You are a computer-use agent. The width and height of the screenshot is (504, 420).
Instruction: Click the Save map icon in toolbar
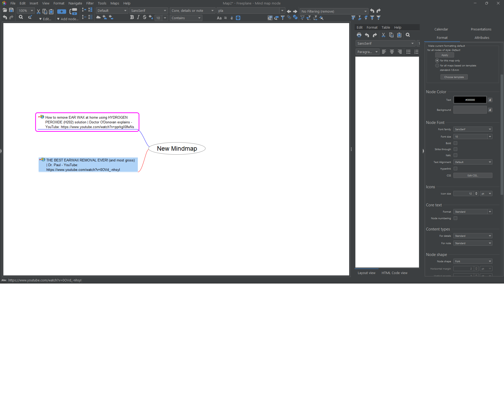click(11, 10)
